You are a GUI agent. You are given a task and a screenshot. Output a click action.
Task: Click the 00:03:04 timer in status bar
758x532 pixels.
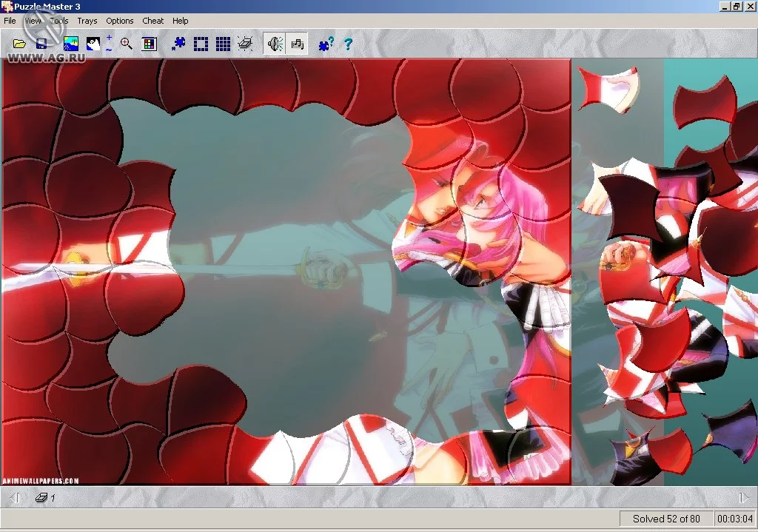pyautogui.click(x=735, y=519)
